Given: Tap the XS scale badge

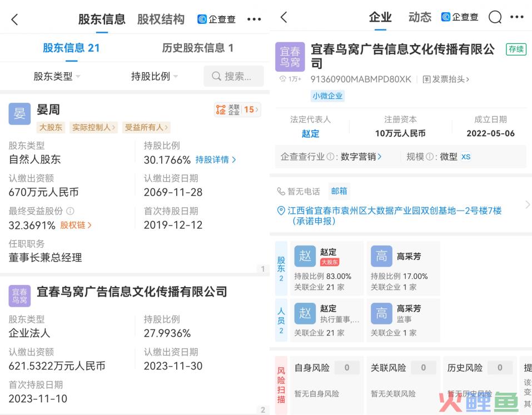Looking at the screenshot, I should pyautogui.click(x=466, y=157).
